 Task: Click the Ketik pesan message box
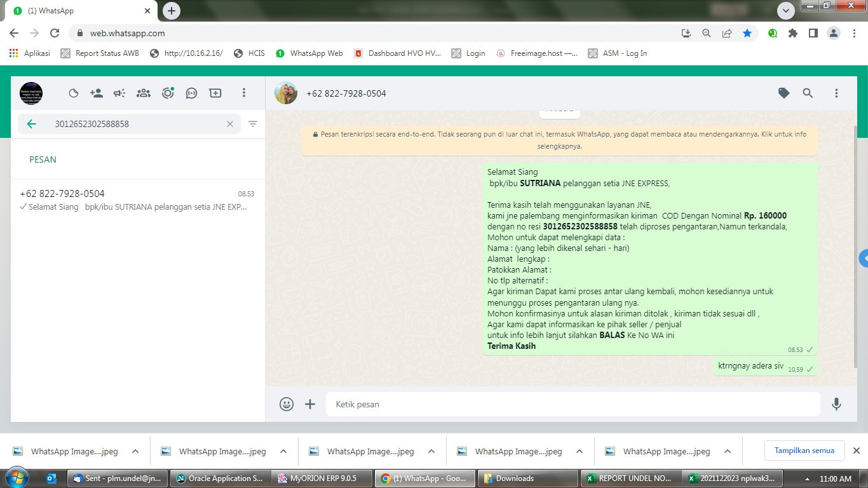pos(573,404)
